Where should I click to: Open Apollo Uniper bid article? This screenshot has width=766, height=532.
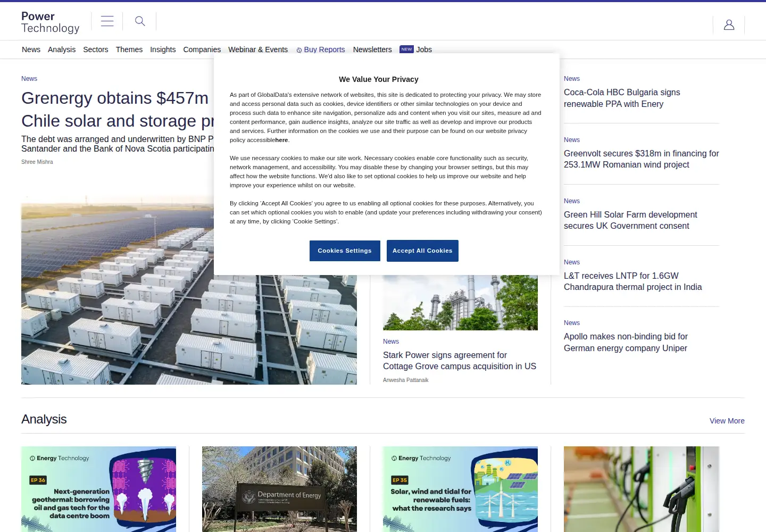click(x=626, y=342)
